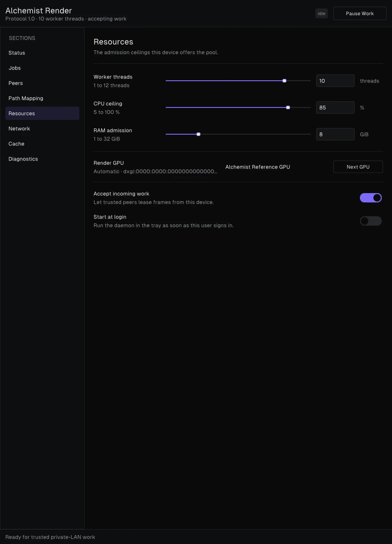
Task: Click the CPU ceiling percent field
Action: (335, 107)
